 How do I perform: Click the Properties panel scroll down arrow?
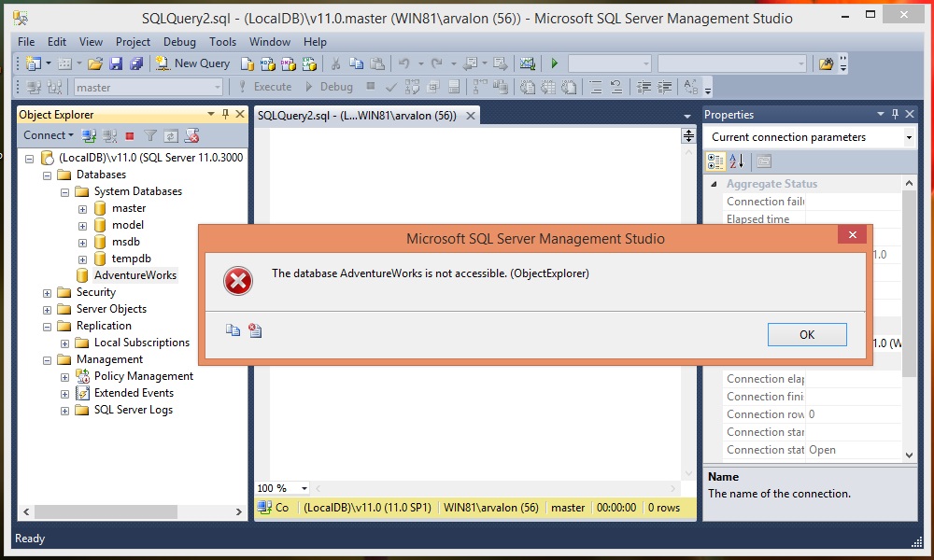pyautogui.click(x=909, y=455)
